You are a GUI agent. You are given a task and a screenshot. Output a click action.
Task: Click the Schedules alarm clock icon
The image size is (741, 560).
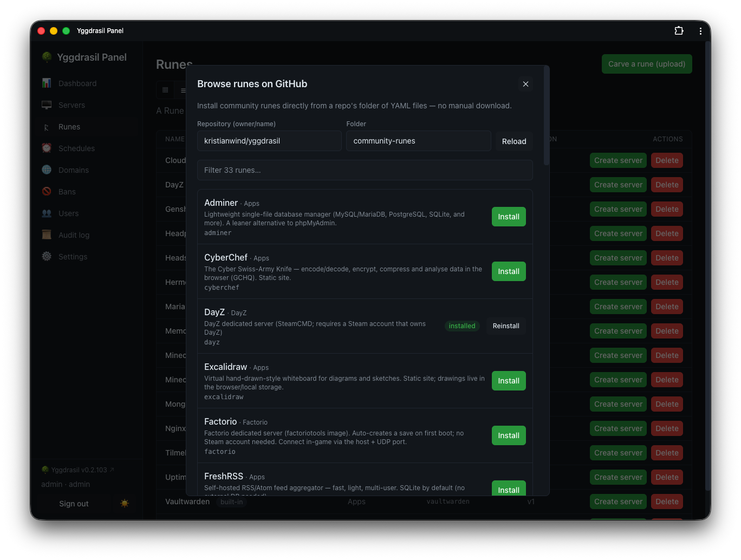47,148
